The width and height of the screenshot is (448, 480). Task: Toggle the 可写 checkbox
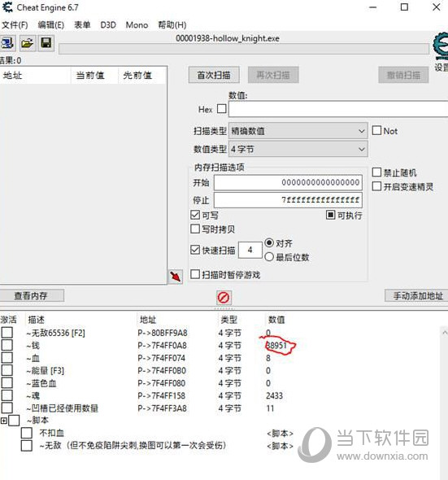click(x=195, y=215)
